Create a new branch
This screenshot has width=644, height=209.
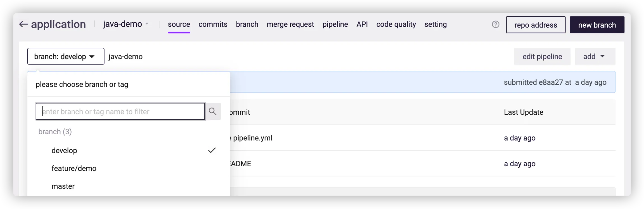click(x=597, y=25)
